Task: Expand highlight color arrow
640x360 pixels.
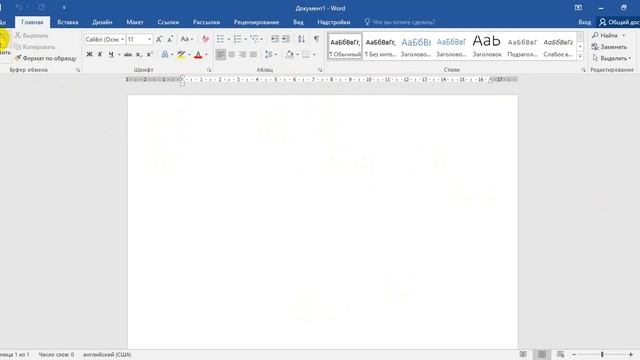Action: coord(189,55)
